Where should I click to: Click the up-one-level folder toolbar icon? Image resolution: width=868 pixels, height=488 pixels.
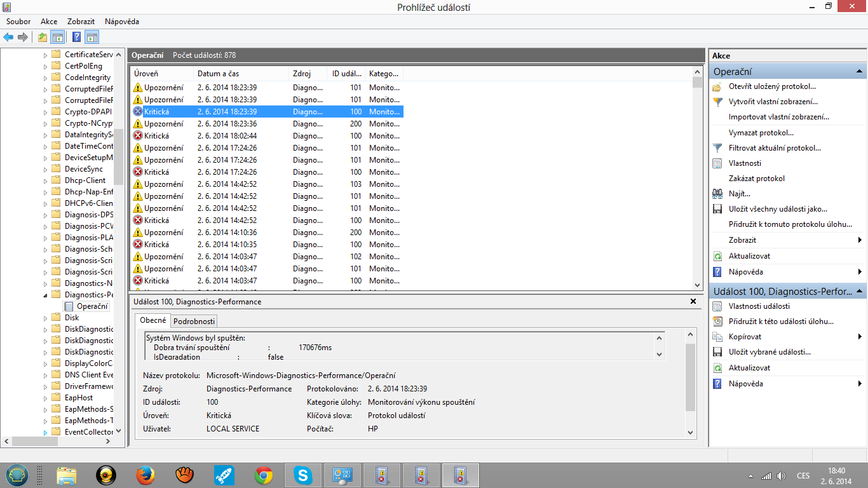click(43, 37)
